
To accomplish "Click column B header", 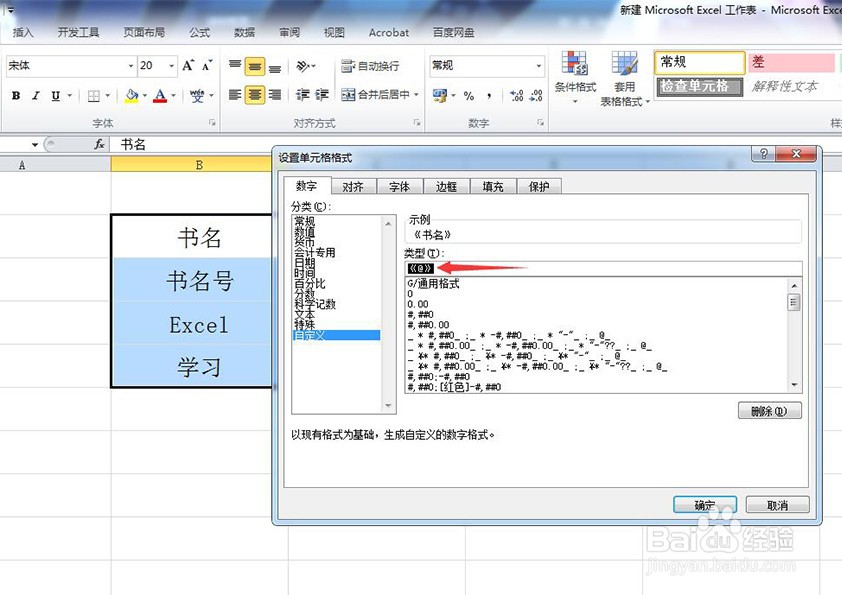I will pos(199,165).
